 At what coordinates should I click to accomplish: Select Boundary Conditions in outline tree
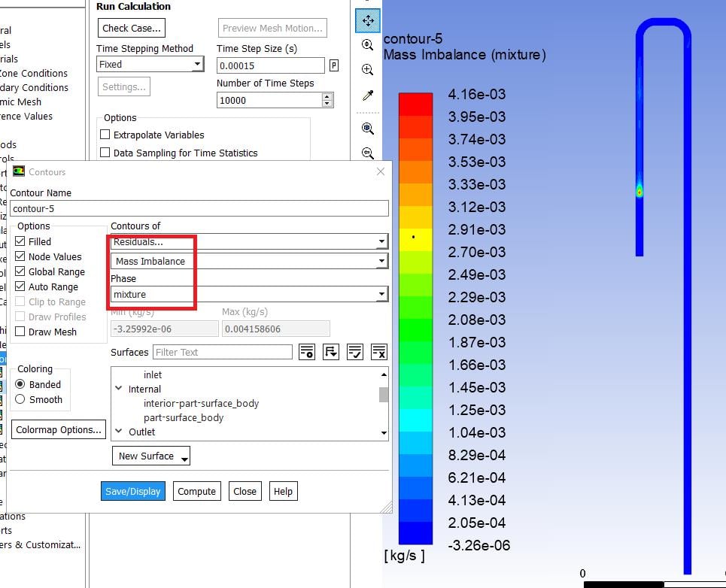click(x=34, y=87)
